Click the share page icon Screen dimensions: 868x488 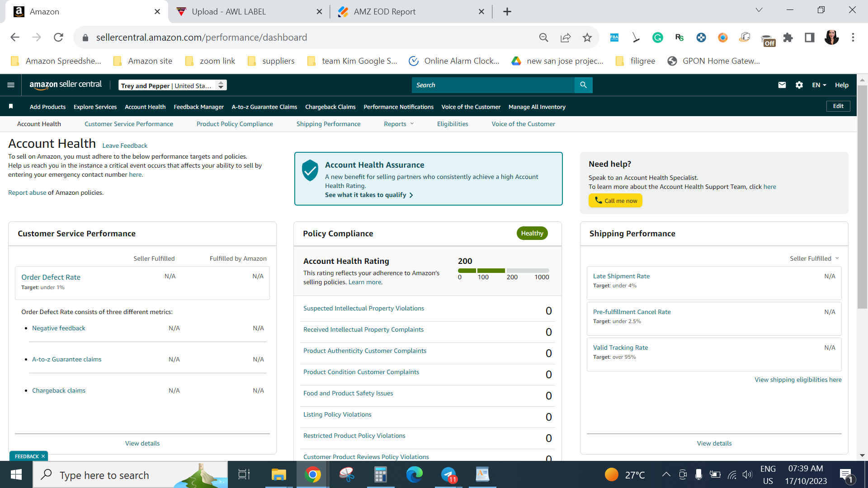pos(565,38)
